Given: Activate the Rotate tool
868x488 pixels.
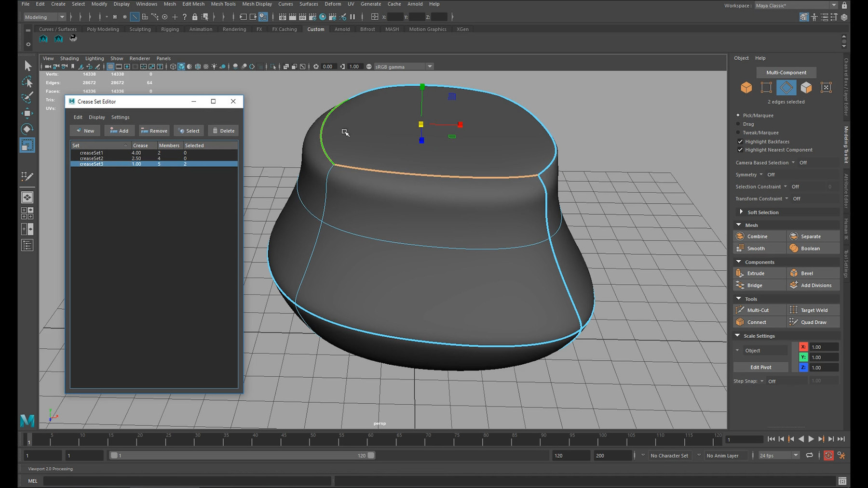Looking at the screenshot, I should (x=27, y=129).
